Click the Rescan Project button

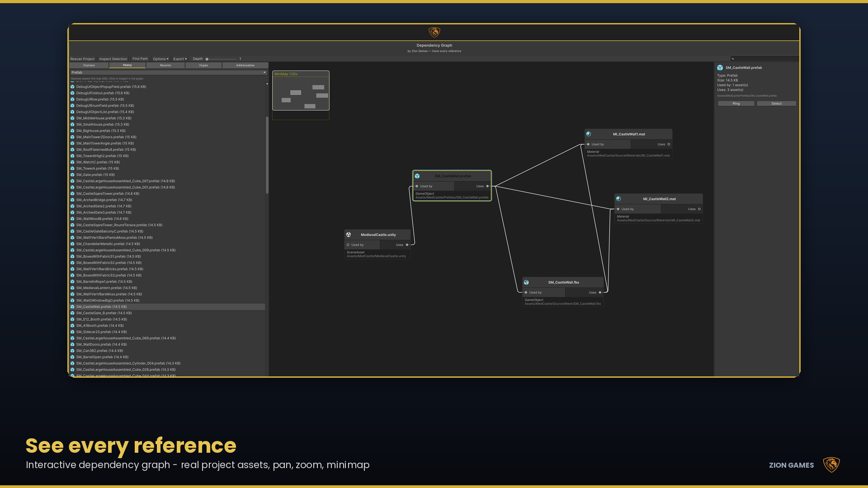pyautogui.click(x=83, y=59)
